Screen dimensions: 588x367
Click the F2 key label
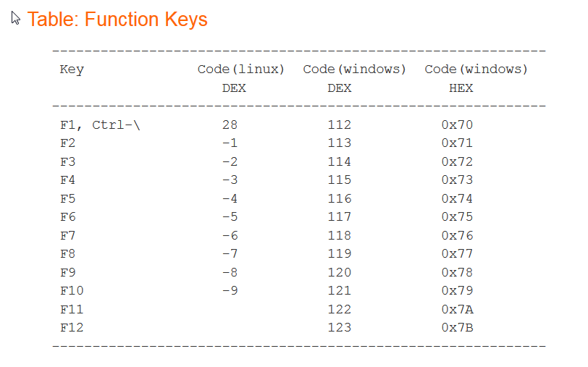pyautogui.click(x=67, y=143)
